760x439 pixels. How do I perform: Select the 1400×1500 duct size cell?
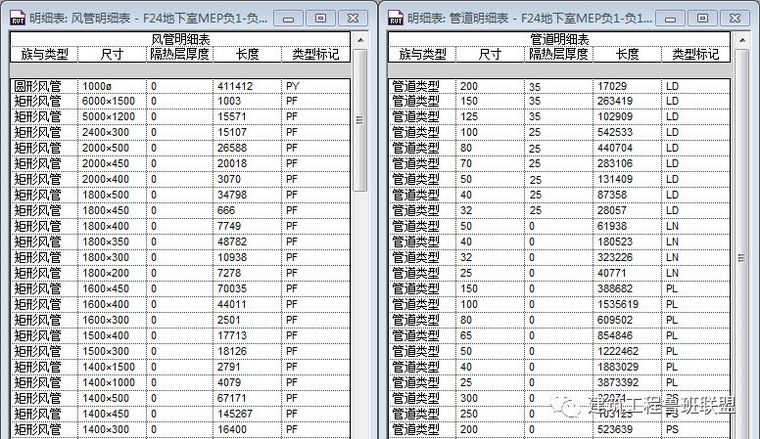(x=111, y=367)
